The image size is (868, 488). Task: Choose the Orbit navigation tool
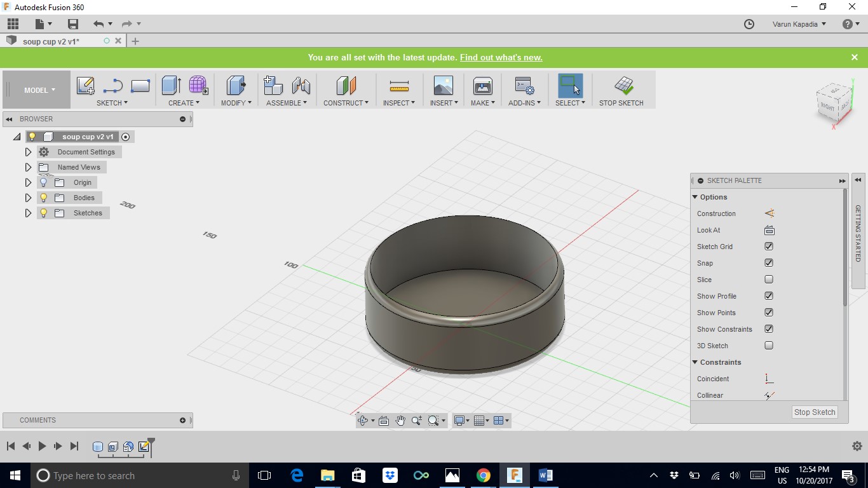[363, 421]
